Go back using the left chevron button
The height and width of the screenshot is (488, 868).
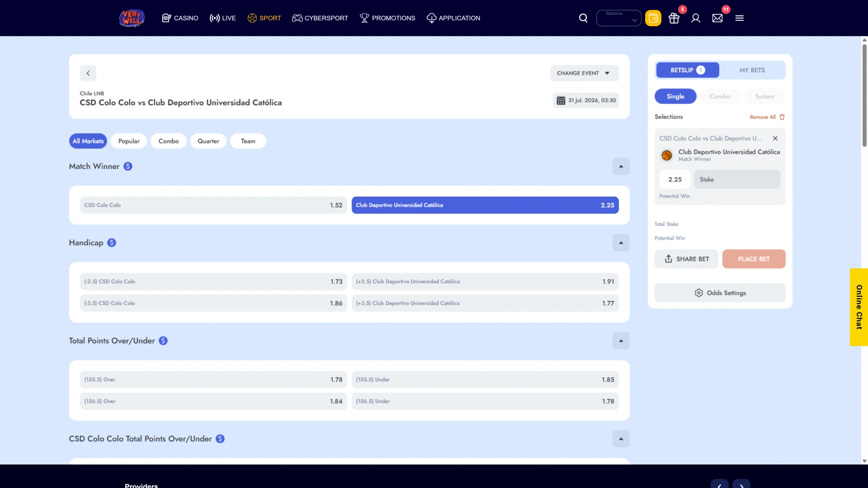88,73
